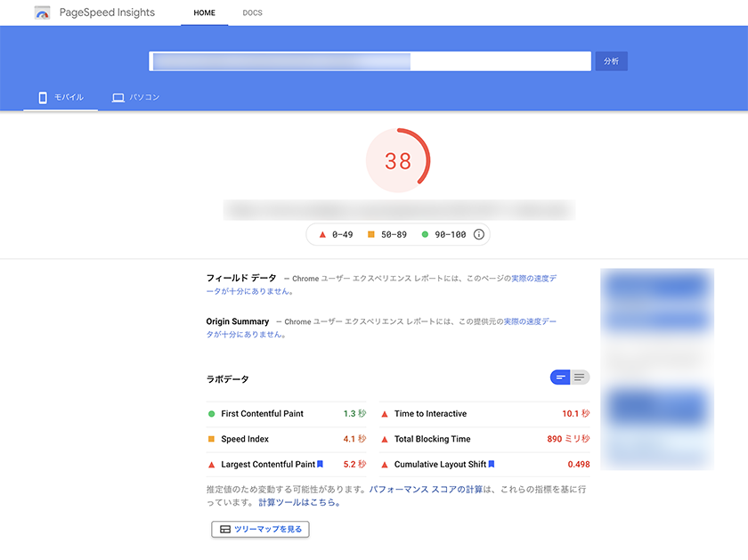The height and width of the screenshot is (560, 748).
Task: Click the 5.2 秒 value
Action: pyautogui.click(x=354, y=464)
